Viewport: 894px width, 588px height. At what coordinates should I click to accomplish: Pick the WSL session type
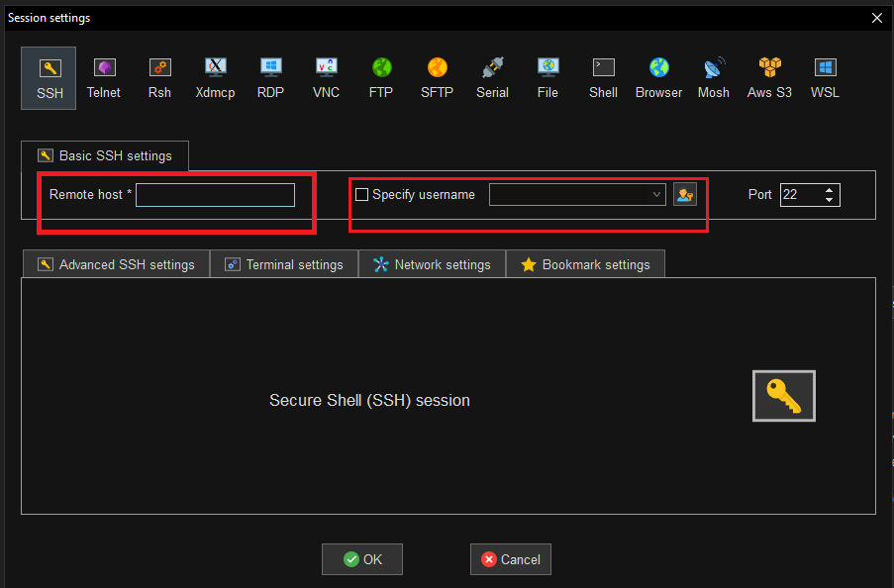click(x=825, y=77)
